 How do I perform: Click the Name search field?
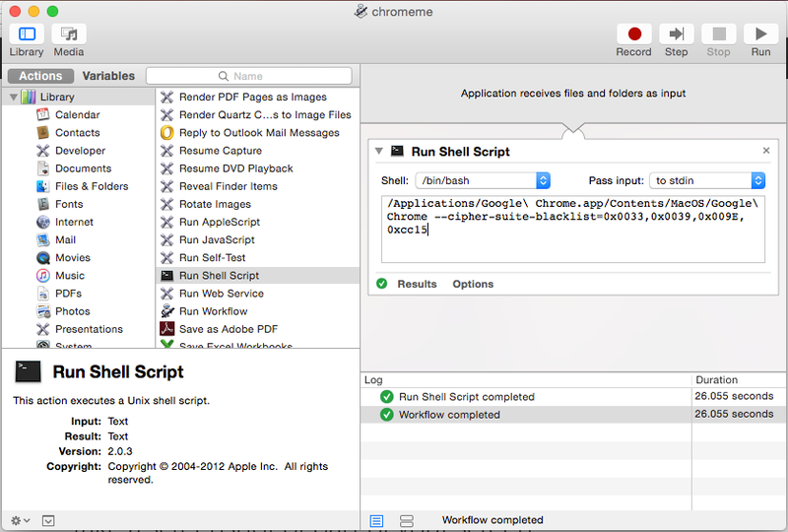point(249,76)
